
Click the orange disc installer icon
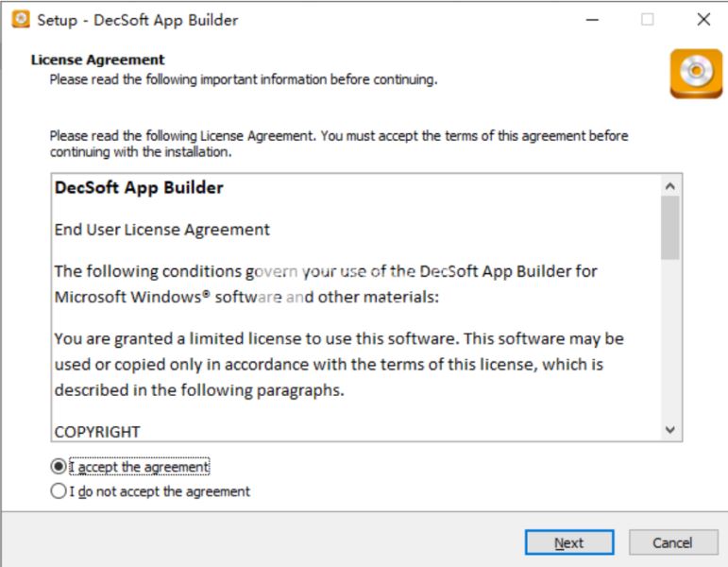click(x=696, y=74)
